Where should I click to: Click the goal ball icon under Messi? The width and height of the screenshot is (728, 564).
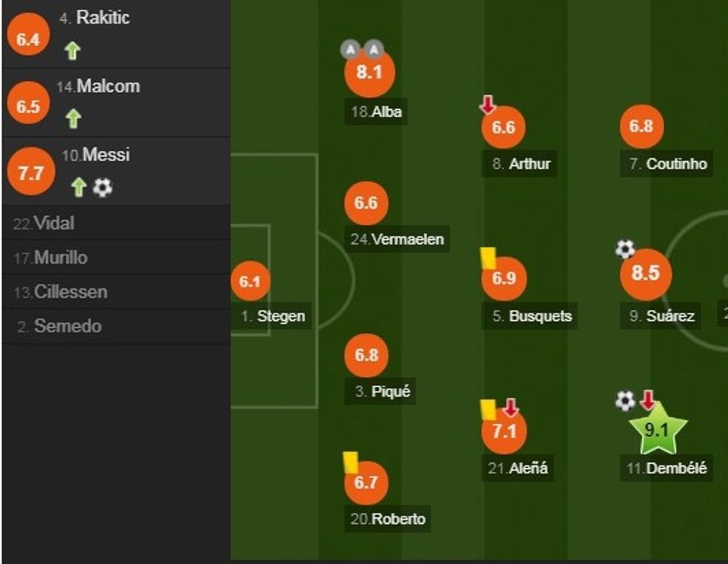(103, 187)
